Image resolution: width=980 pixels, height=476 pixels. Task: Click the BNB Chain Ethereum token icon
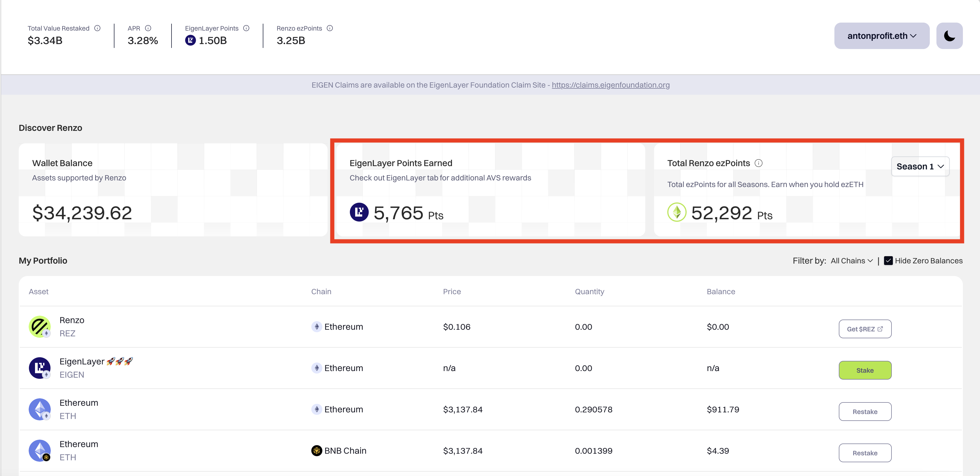tap(39, 451)
